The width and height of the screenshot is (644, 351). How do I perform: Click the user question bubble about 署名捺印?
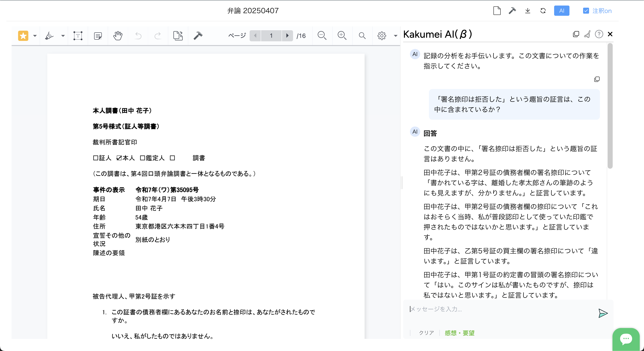514,104
